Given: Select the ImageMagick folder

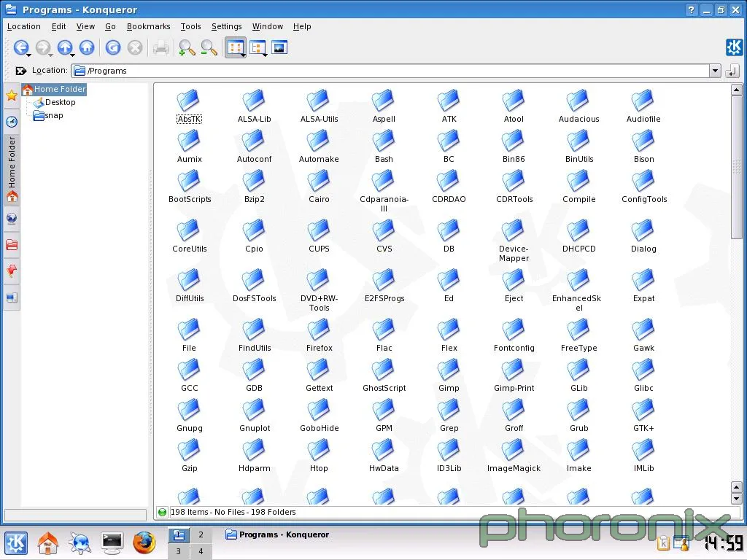Looking at the screenshot, I should [514, 456].
